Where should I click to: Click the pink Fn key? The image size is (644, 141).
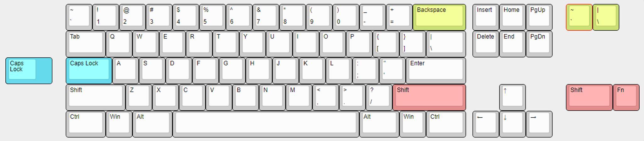(x=626, y=97)
